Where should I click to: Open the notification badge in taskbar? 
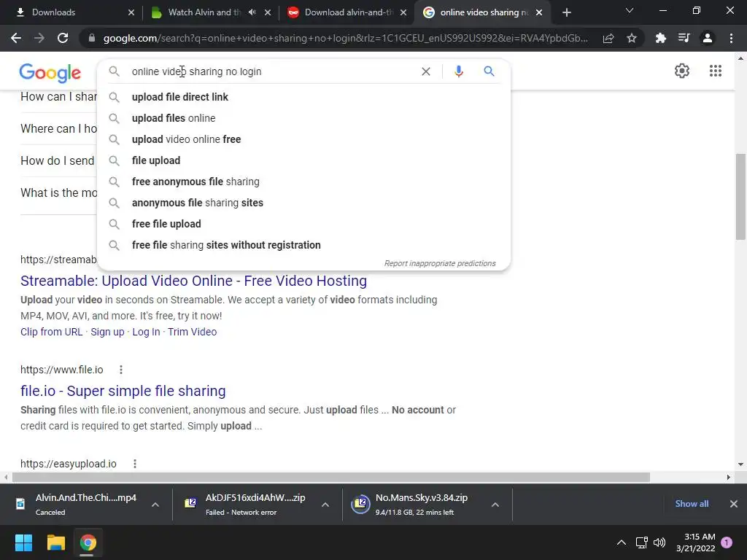[x=727, y=542]
